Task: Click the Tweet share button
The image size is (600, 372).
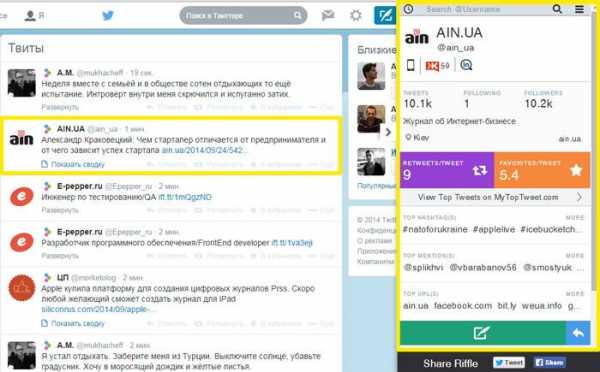Action: coord(509,362)
